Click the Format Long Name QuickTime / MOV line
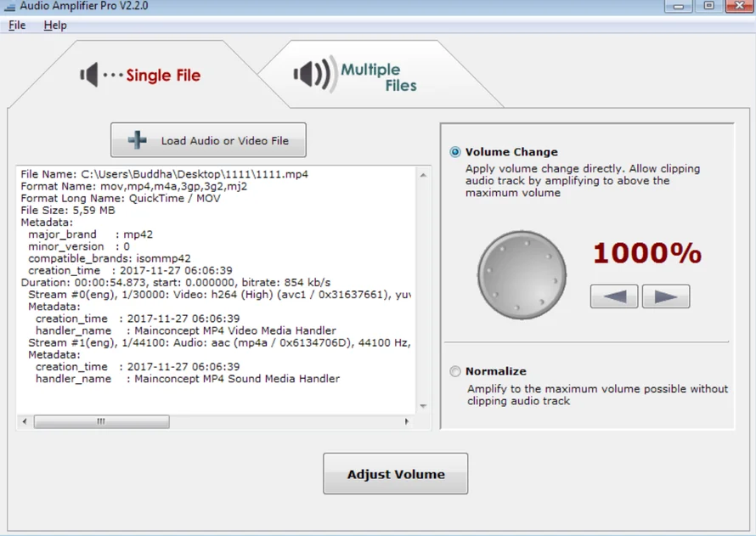This screenshot has height=536, width=756. click(121, 198)
